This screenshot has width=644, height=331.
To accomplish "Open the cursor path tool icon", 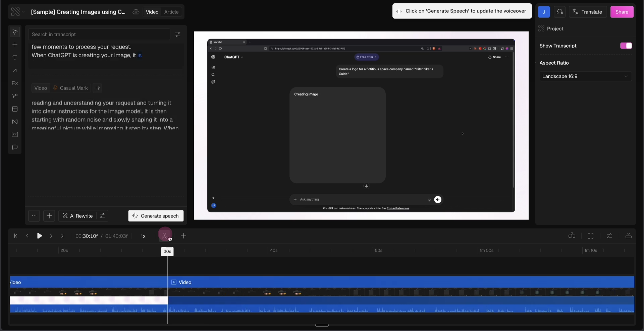I will click(x=15, y=96).
